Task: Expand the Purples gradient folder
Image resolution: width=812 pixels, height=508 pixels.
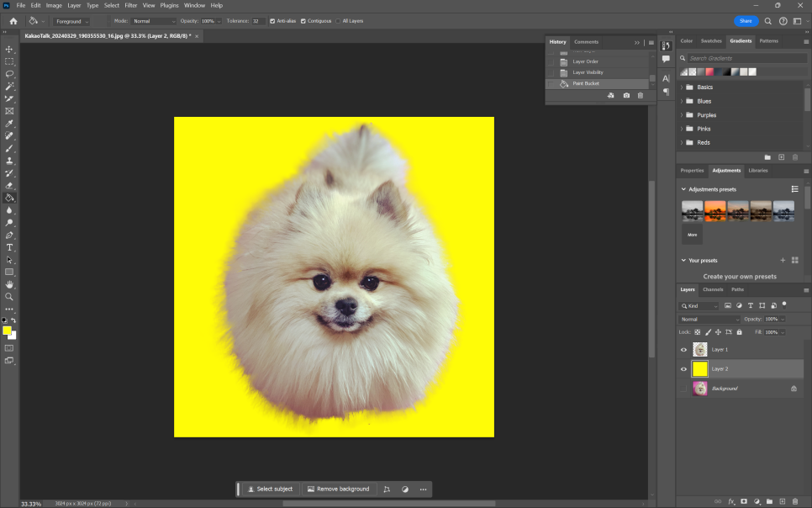Action: tap(682, 115)
